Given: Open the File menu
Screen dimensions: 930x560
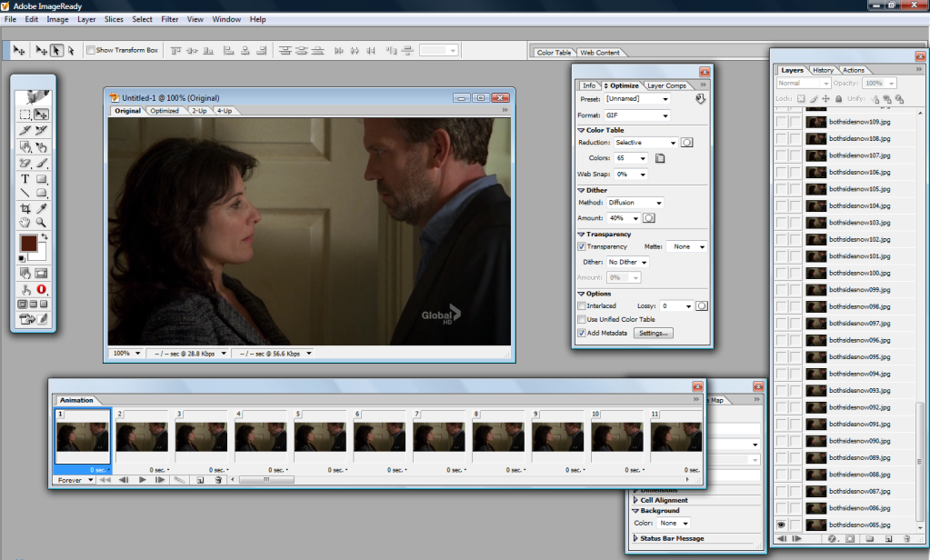Looking at the screenshot, I should [11, 20].
